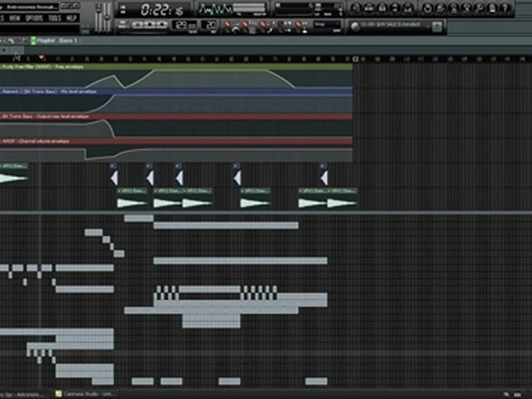Adjust the main volume slider
Image resolution: width=532 pixels, height=399 pixels.
tap(99, 18)
